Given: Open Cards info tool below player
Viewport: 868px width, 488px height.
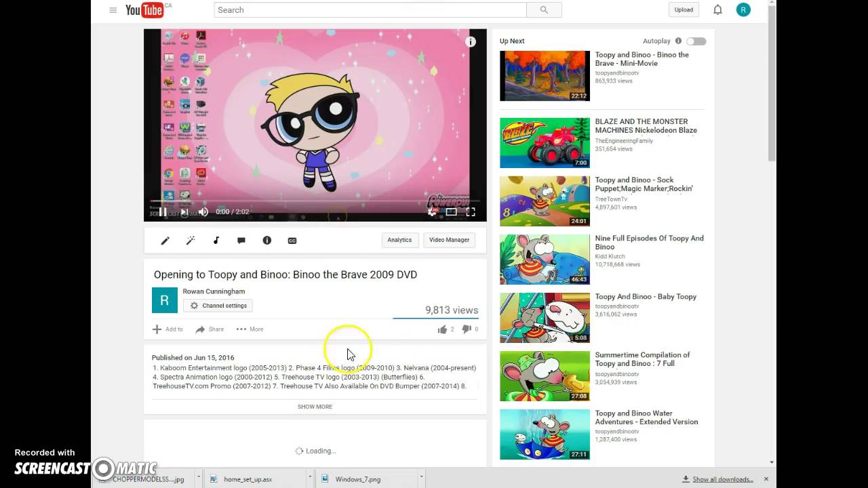Looking at the screenshot, I should 267,241.
